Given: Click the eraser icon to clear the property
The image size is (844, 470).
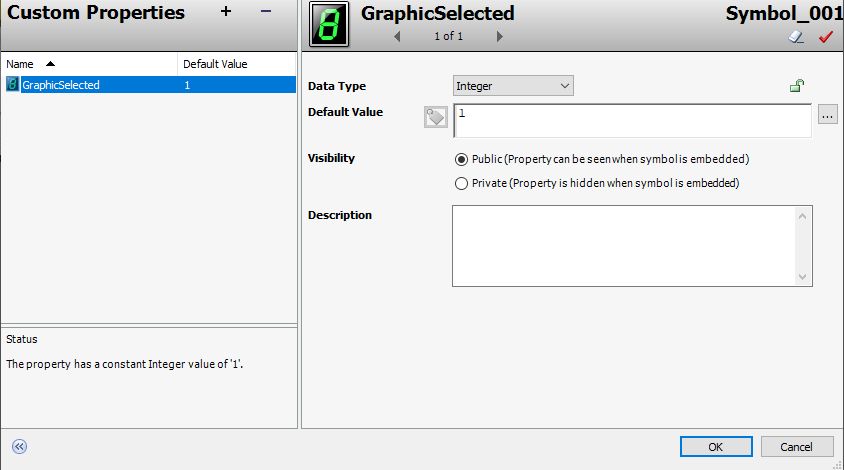Looking at the screenshot, I should point(796,37).
